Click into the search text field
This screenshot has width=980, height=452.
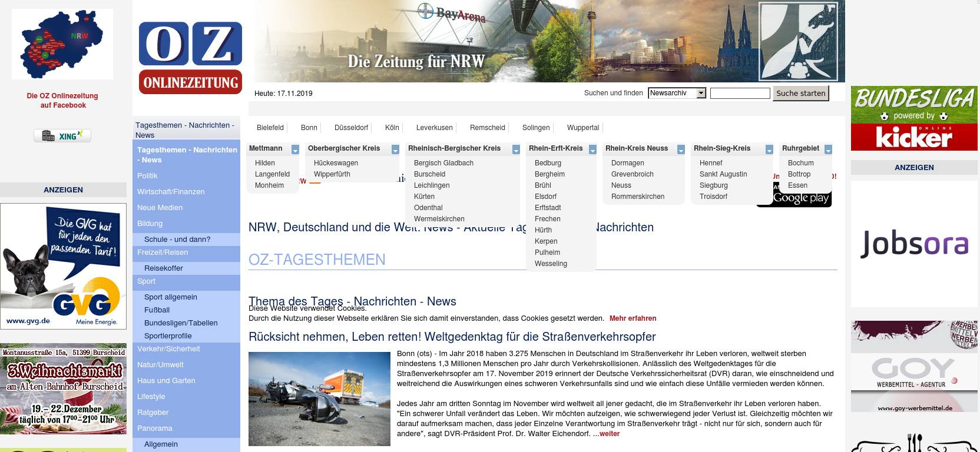740,93
